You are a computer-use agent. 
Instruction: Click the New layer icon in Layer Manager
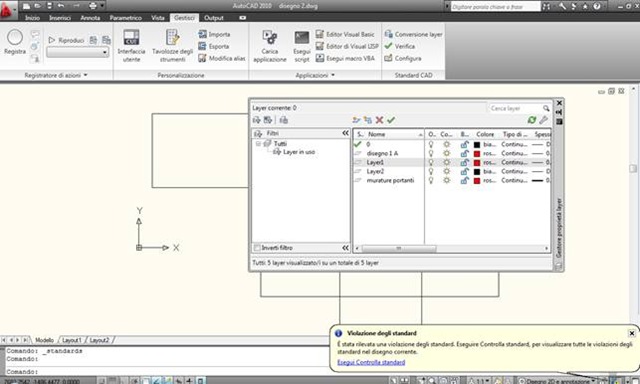356,120
